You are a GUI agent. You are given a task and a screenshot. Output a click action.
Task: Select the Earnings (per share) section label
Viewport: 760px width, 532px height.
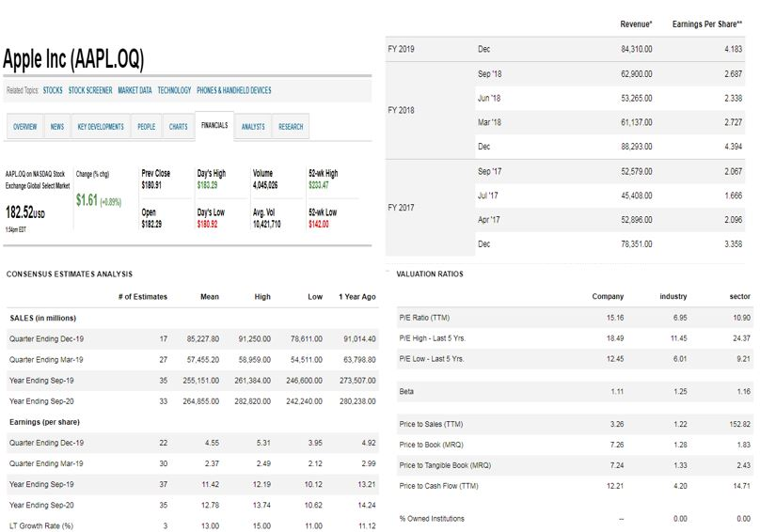tap(44, 422)
